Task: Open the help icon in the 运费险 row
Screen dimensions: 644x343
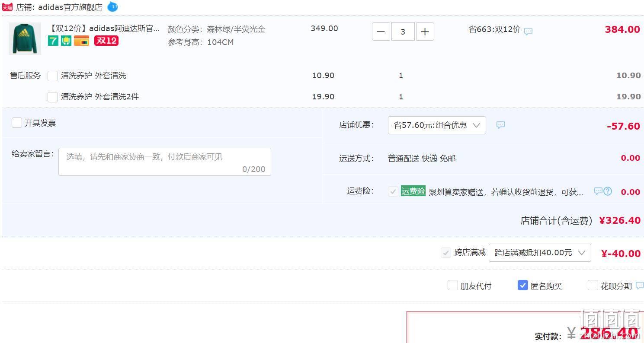Action: pos(608,191)
